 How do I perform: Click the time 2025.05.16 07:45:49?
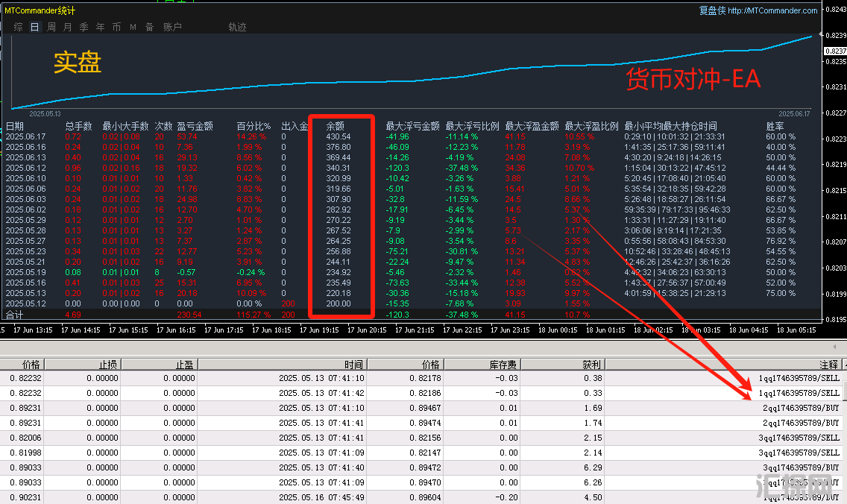pos(321,497)
